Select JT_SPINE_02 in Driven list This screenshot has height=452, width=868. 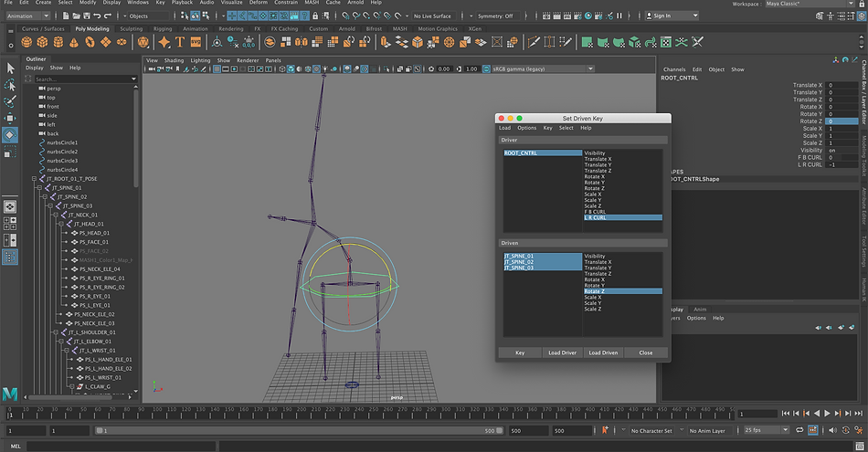click(x=543, y=262)
